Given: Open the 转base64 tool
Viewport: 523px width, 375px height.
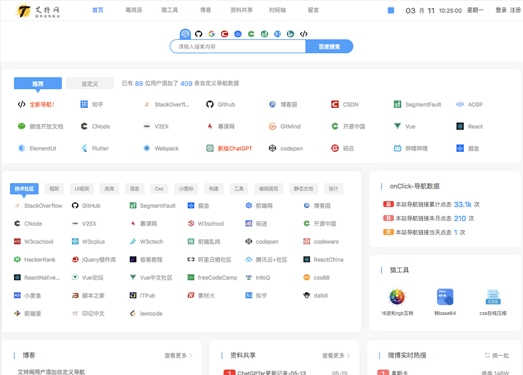Looking at the screenshot, I should [445, 302].
